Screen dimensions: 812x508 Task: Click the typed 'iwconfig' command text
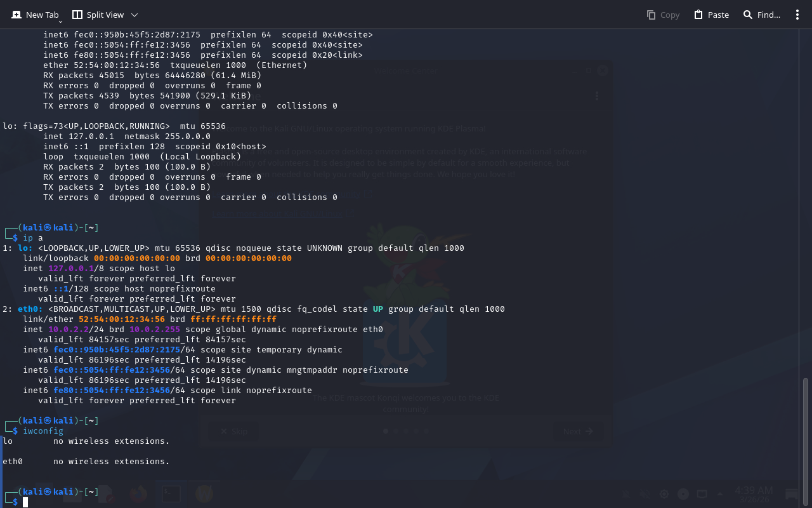pos(43,431)
